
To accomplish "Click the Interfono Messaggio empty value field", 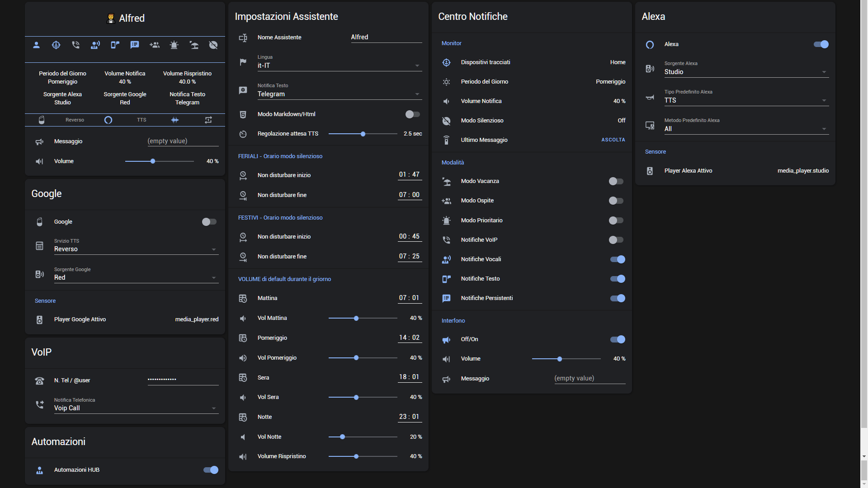I will pos(590,379).
